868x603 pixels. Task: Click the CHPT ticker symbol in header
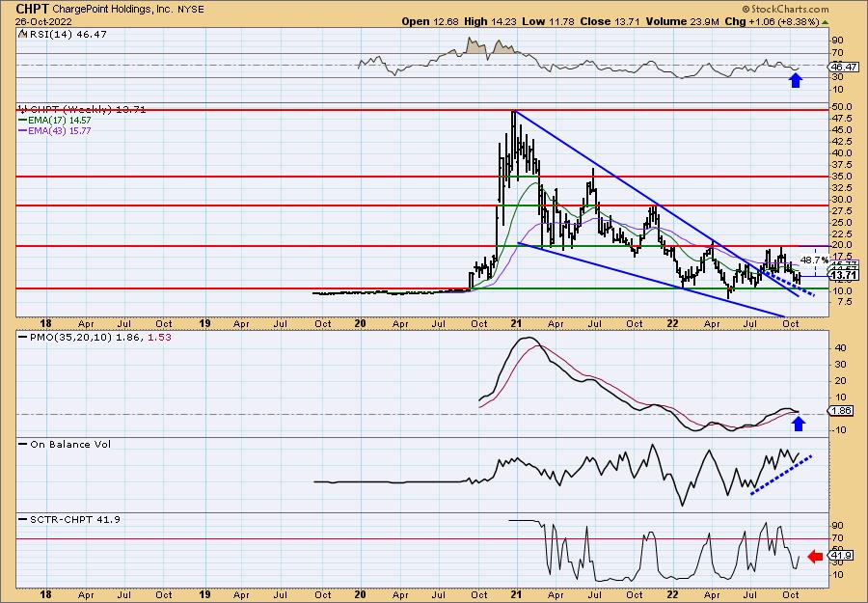pyautogui.click(x=32, y=9)
